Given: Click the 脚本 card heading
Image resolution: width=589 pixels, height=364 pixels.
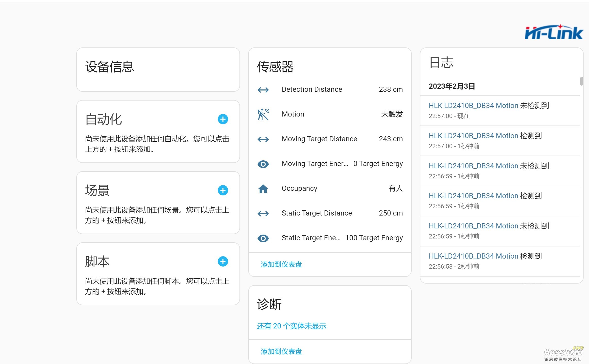Looking at the screenshot, I should click(x=97, y=262).
